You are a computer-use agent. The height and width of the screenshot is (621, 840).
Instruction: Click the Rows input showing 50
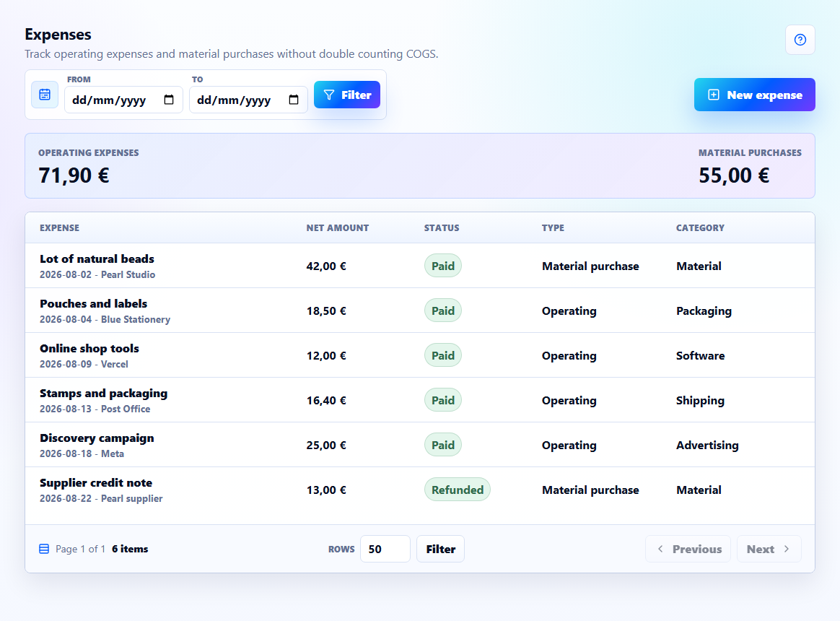tap(385, 549)
